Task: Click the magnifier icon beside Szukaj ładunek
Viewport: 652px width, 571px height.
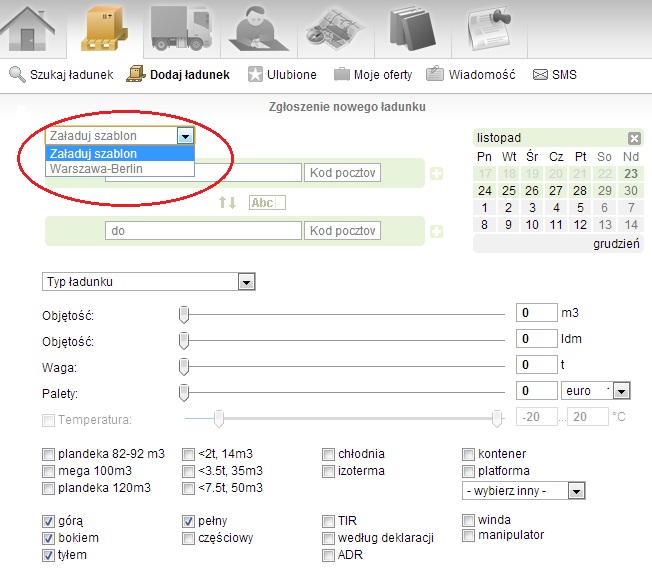Action: pos(17,75)
